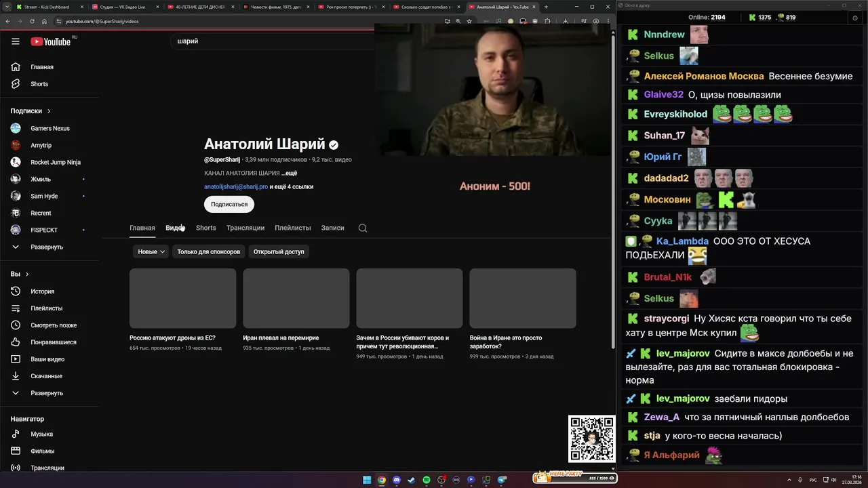This screenshot has height=488, width=868.
Task: Open video 'Россию атакуют дроны из ЕС?'
Action: [172, 338]
